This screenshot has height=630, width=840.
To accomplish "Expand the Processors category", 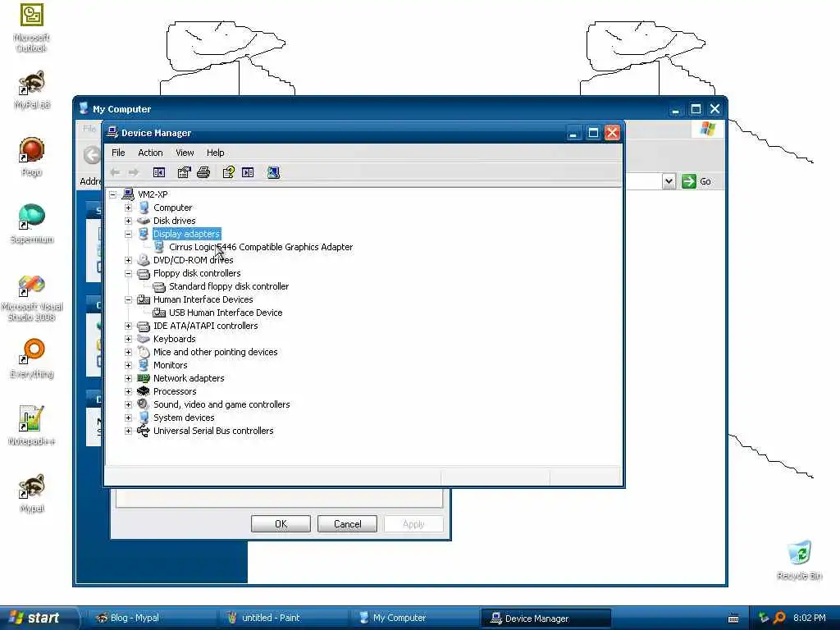I will click(129, 391).
